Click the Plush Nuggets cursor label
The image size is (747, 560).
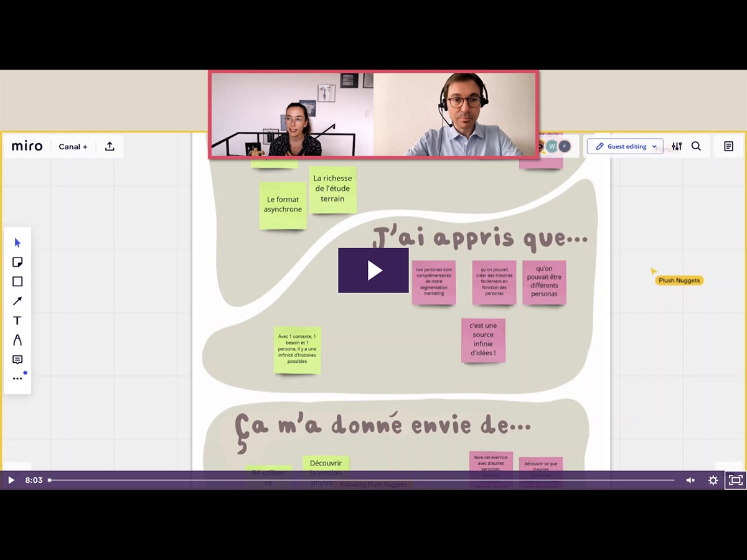tap(679, 281)
